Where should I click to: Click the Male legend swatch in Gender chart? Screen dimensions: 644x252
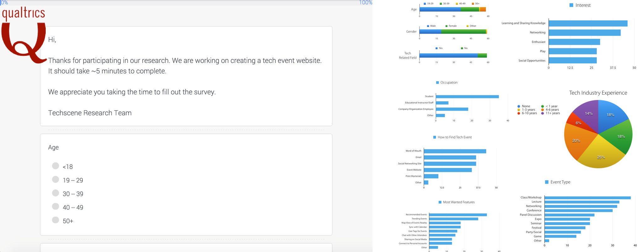(x=428, y=26)
